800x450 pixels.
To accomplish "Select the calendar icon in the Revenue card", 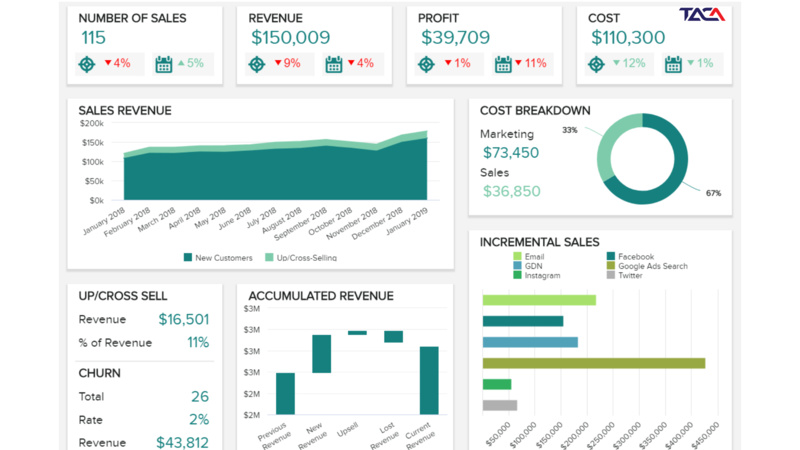I will [334, 64].
